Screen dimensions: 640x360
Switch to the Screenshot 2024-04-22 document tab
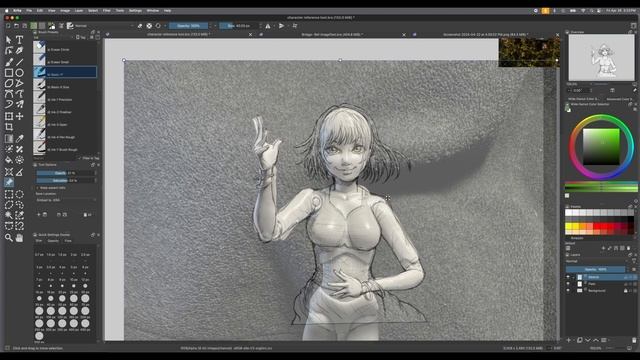pyautogui.click(x=486, y=35)
